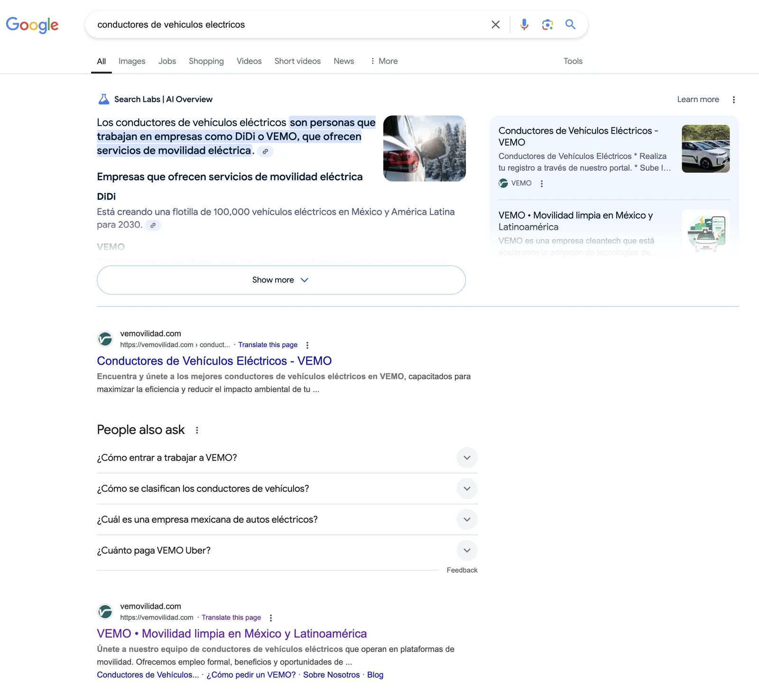759x700 pixels.
Task: Expand the AI Overview with Show more
Action: (x=280, y=280)
